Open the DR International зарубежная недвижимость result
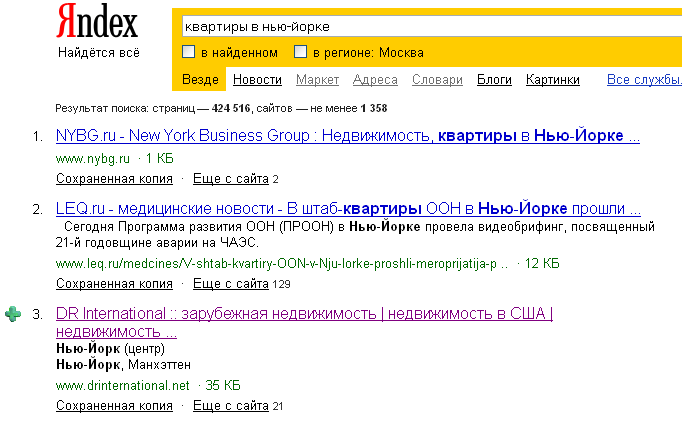The width and height of the screenshot is (682, 421). tap(304, 322)
